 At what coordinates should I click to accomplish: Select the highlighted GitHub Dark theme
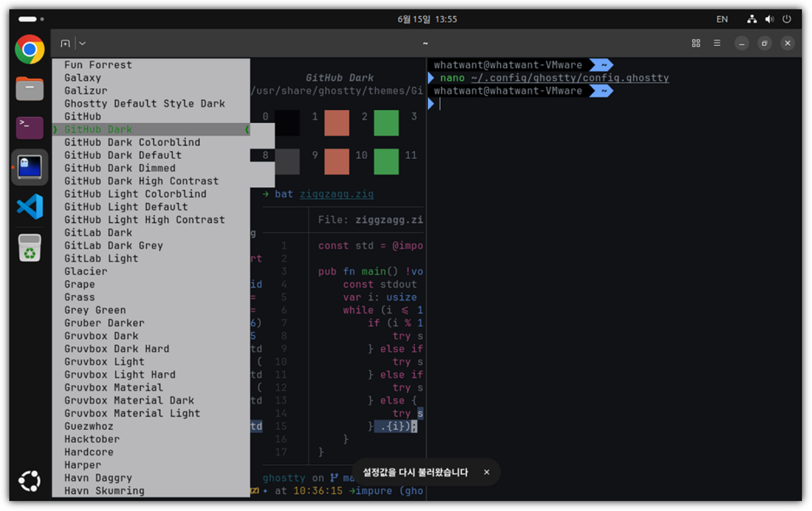(x=151, y=129)
